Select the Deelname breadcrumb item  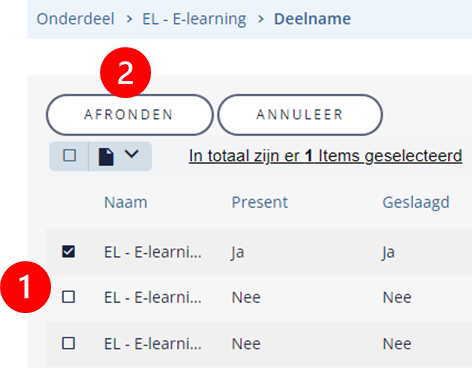tap(312, 19)
